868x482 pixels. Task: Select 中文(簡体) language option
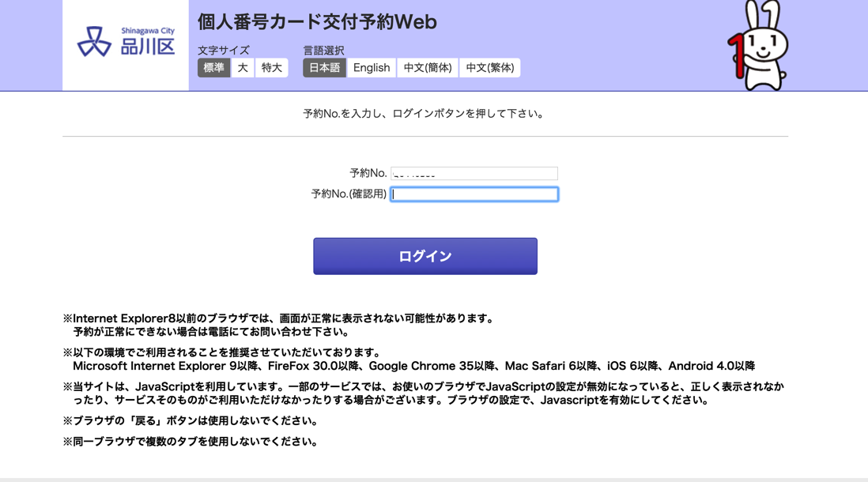pyautogui.click(x=428, y=68)
